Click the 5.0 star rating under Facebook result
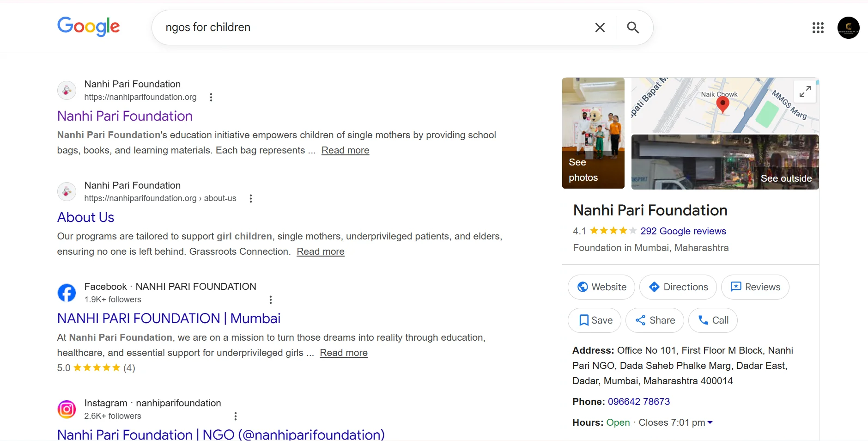 click(x=96, y=368)
